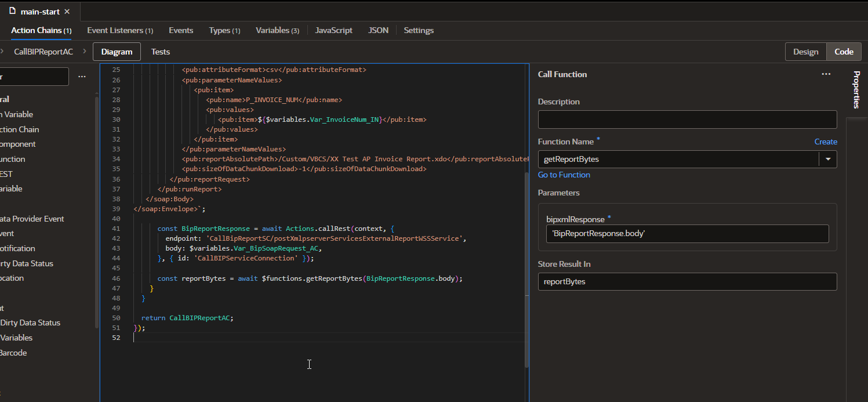868x402 pixels.
Task: Open the Types tab
Action: point(224,30)
